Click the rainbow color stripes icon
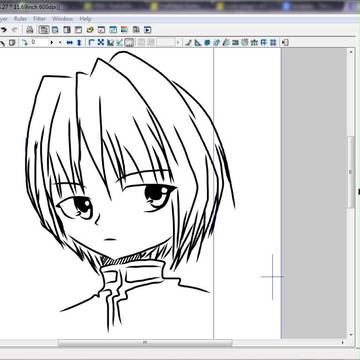360x360 pixels. (x=124, y=30)
